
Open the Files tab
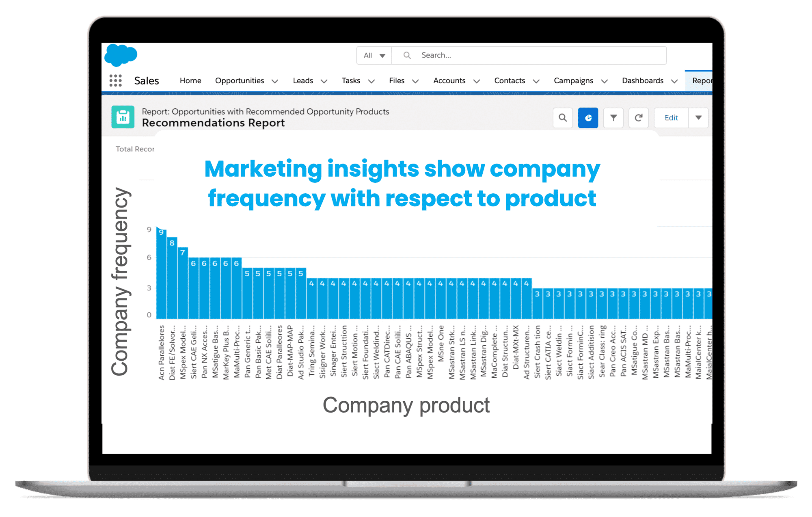(397, 80)
